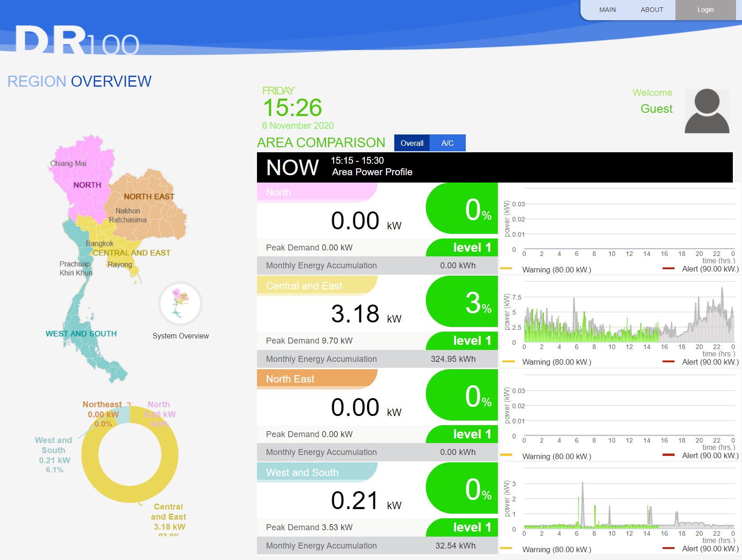Open the North East area header
742x560 pixels.
coord(317,379)
